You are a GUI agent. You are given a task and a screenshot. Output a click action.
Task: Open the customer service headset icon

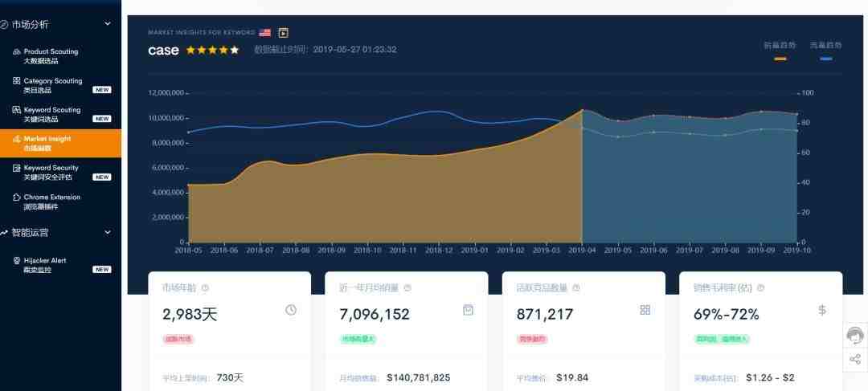tap(855, 336)
